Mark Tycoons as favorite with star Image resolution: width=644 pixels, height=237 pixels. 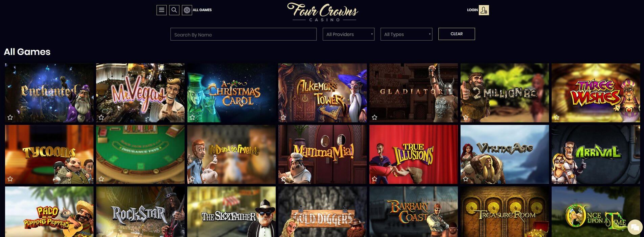[10, 179]
